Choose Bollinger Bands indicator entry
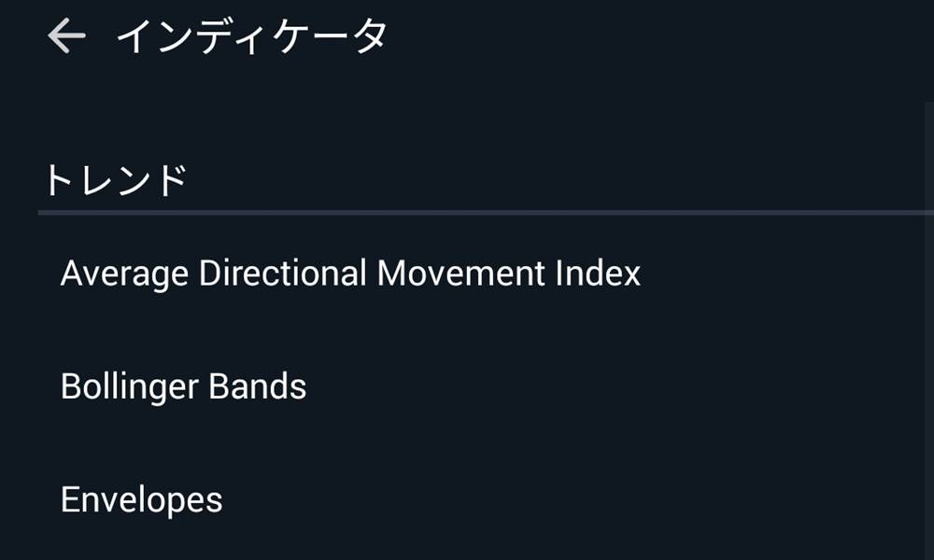The image size is (934, 560). [183, 385]
